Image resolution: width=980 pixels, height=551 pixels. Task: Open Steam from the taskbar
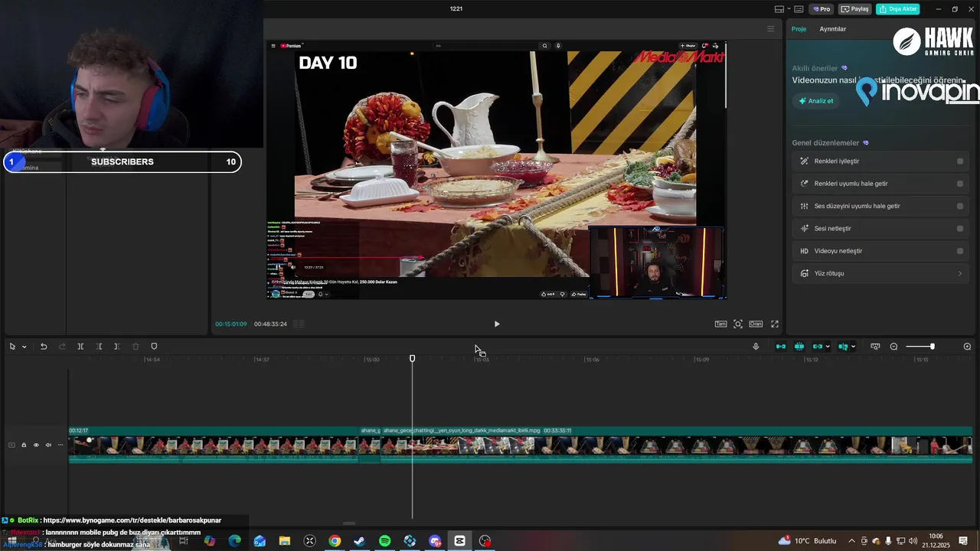coord(359,541)
